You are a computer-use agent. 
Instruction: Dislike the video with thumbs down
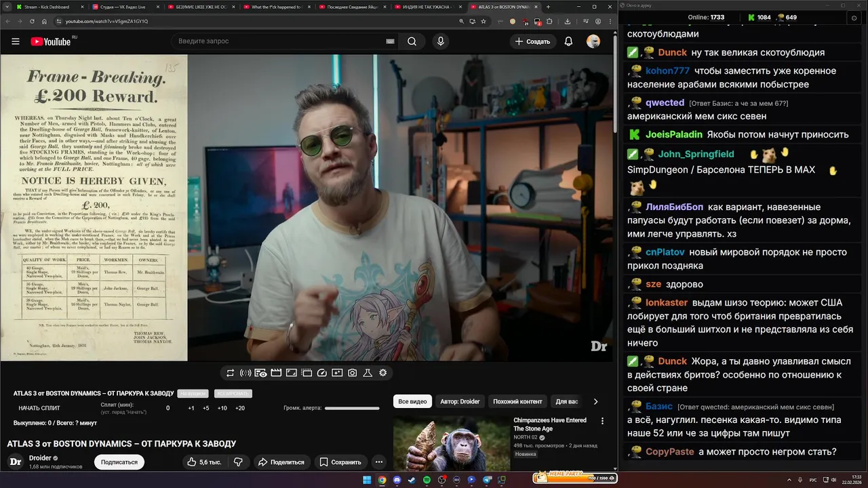[x=238, y=462]
